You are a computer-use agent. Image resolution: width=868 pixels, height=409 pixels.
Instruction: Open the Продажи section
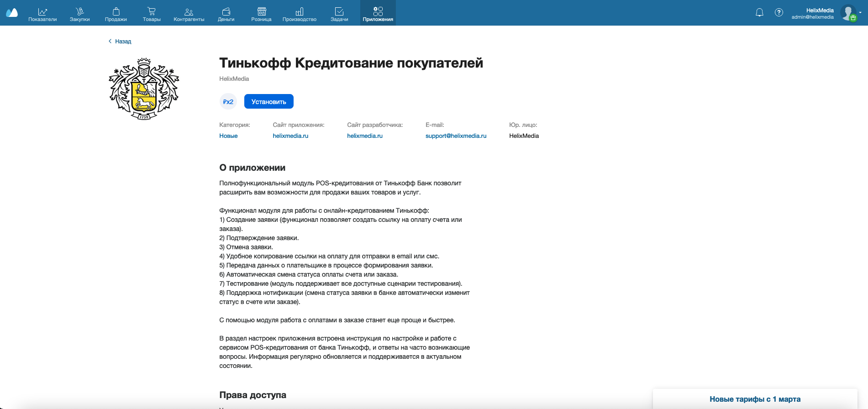pyautogui.click(x=116, y=15)
